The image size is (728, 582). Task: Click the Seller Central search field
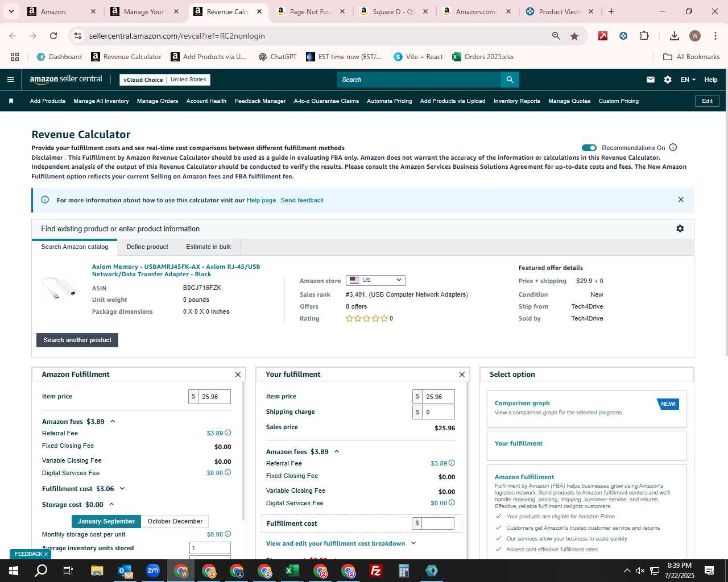(x=419, y=80)
